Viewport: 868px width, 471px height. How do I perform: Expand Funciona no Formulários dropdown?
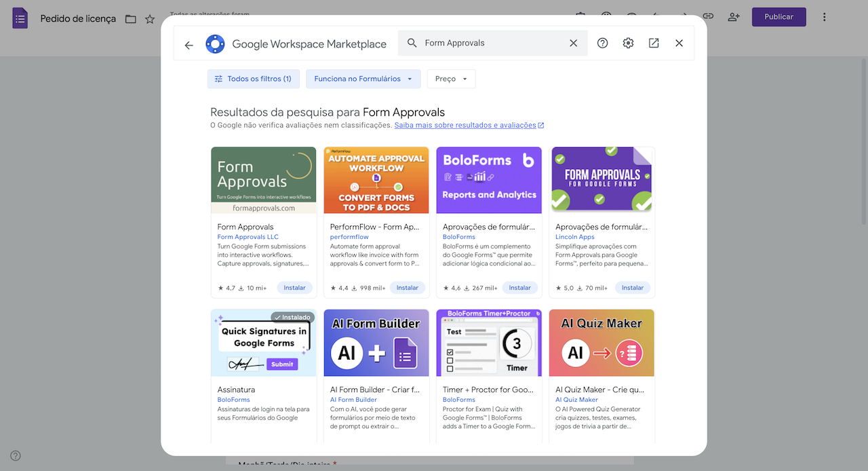(x=363, y=79)
